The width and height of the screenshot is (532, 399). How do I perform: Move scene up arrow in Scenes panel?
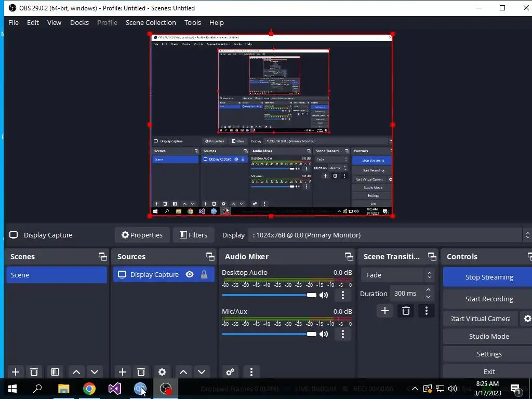point(76,372)
